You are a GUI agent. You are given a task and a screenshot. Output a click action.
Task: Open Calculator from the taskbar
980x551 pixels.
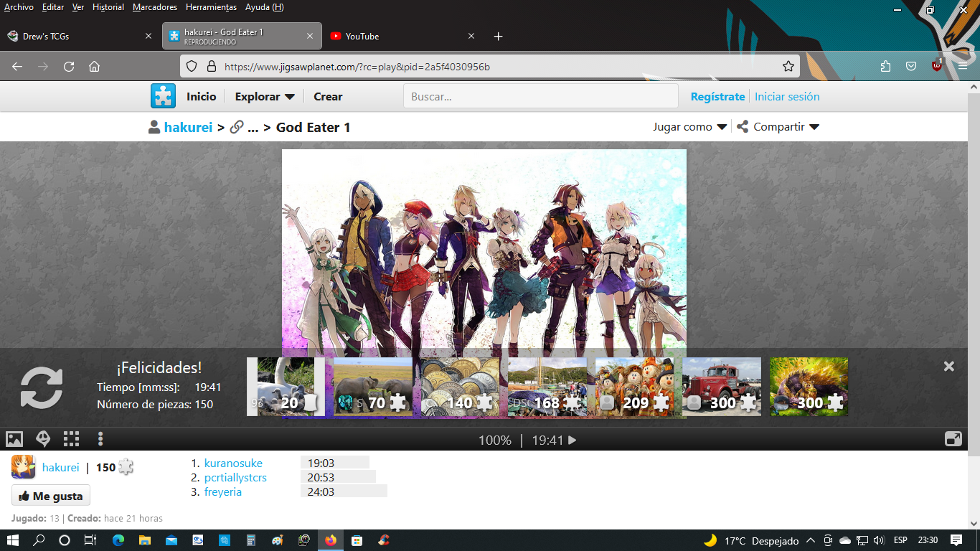pos(250,540)
